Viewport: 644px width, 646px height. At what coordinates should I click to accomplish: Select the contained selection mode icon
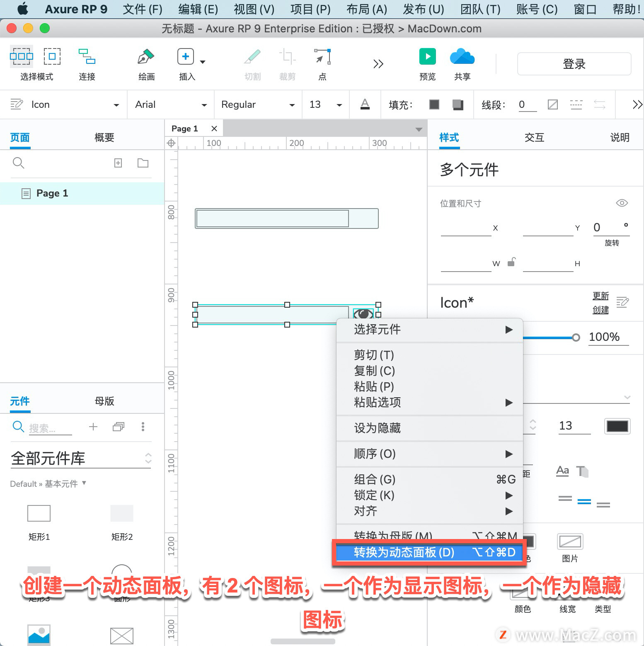coord(52,56)
